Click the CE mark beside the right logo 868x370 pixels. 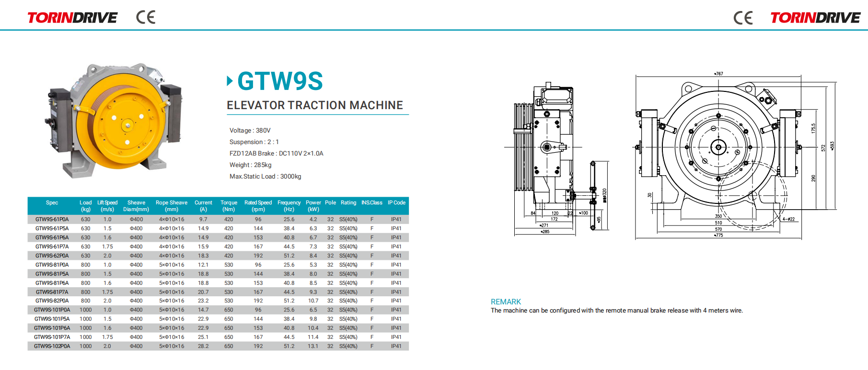click(743, 18)
